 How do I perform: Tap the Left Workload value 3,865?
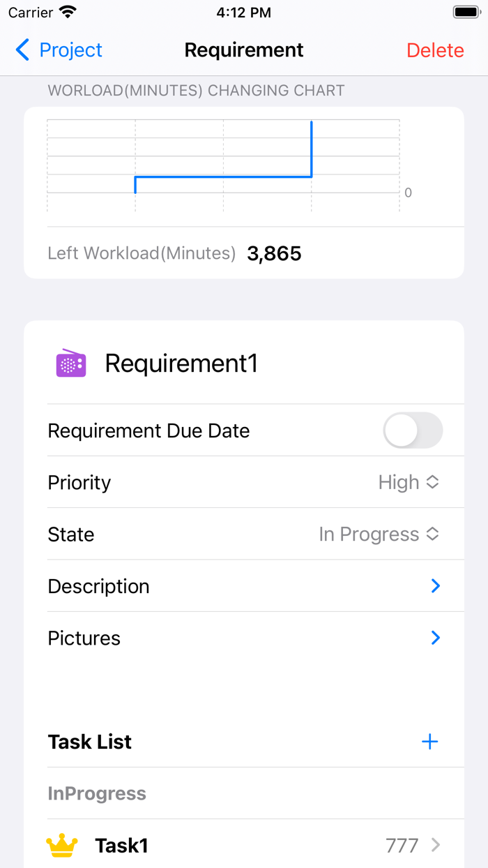click(274, 253)
